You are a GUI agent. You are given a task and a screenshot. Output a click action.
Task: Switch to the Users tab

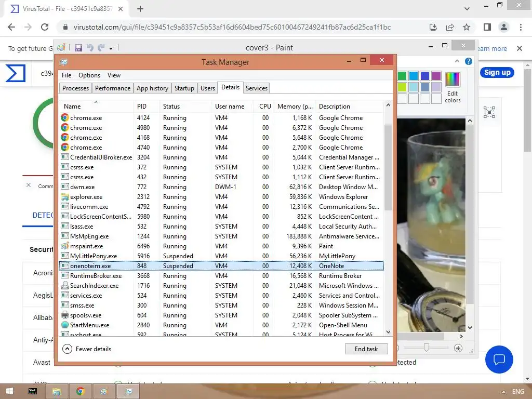click(208, 88)
